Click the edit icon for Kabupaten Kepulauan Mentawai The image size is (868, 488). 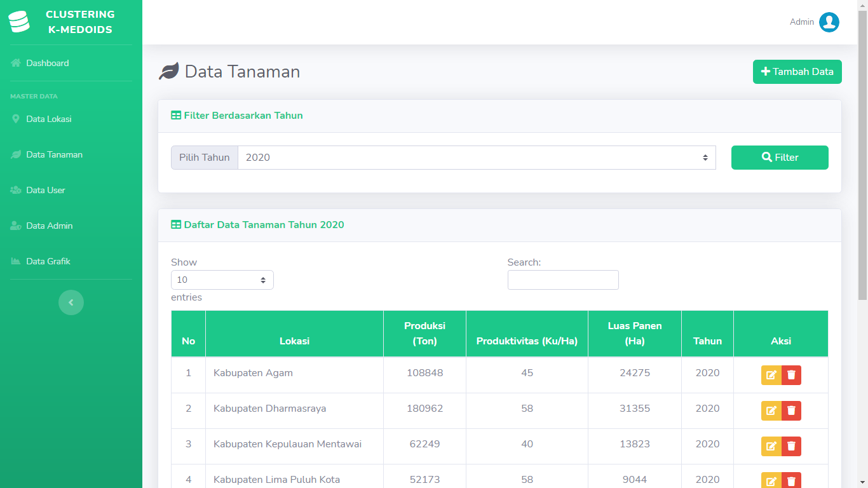(771, 446)
